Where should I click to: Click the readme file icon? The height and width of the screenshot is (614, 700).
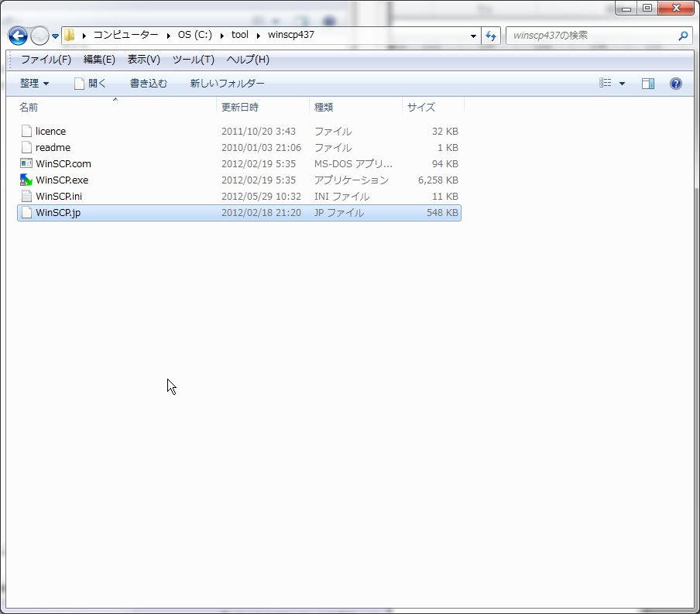point(27,147)
